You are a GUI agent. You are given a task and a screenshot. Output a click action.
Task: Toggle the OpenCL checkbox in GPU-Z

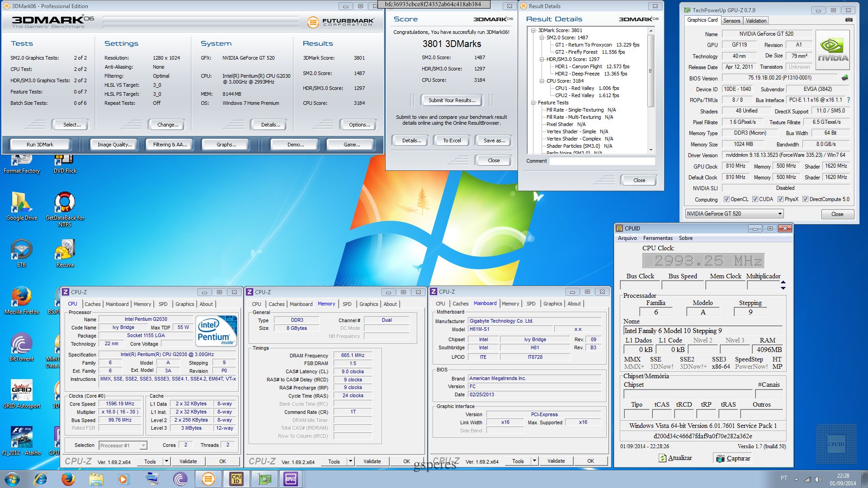pos(726,199)
